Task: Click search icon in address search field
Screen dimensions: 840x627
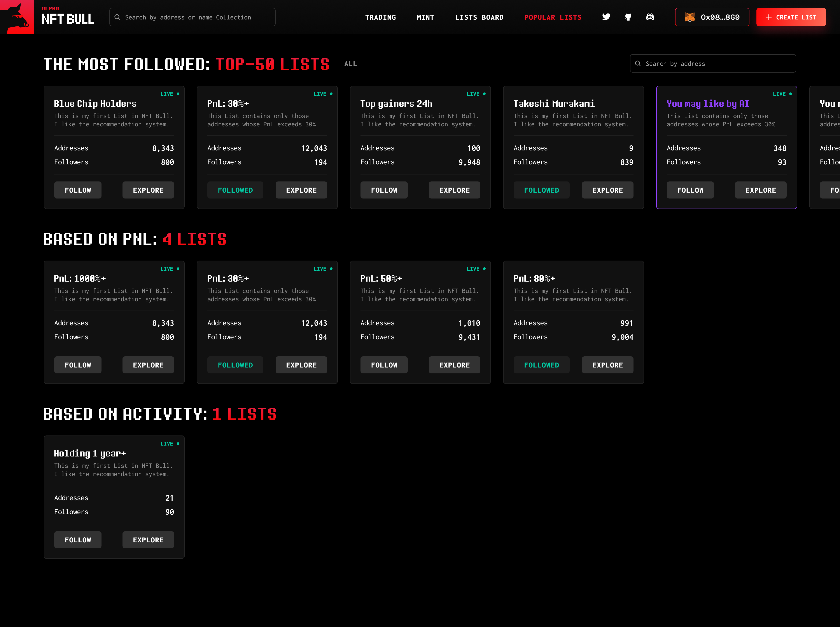Action: (x=638, y=64)
